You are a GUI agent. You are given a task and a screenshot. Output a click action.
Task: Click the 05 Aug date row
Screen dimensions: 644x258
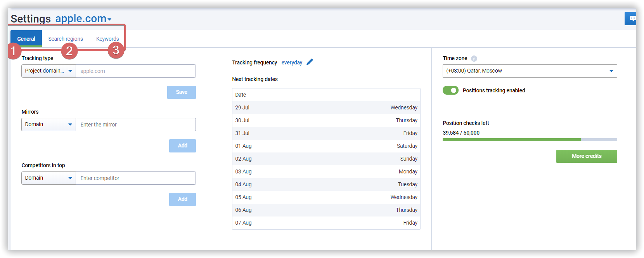tap(326, 197)
